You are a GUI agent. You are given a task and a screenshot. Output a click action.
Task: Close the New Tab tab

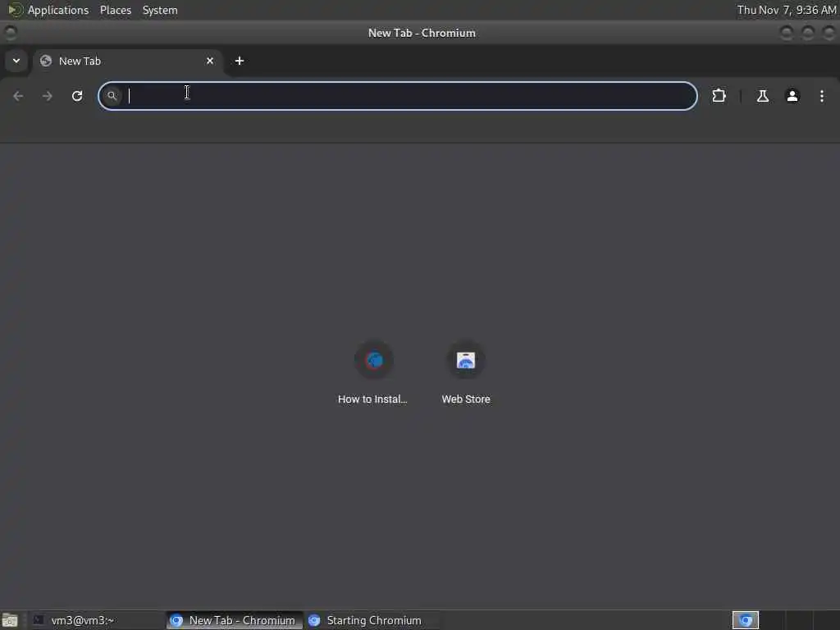210,61
